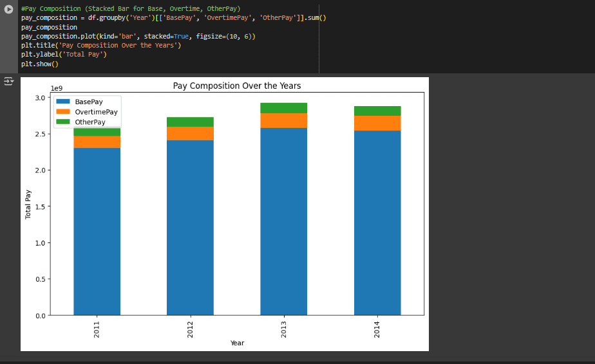Screen dimensions: 595x364
Task: Click the 'Year' x-axis label
Action: point(237,343)
